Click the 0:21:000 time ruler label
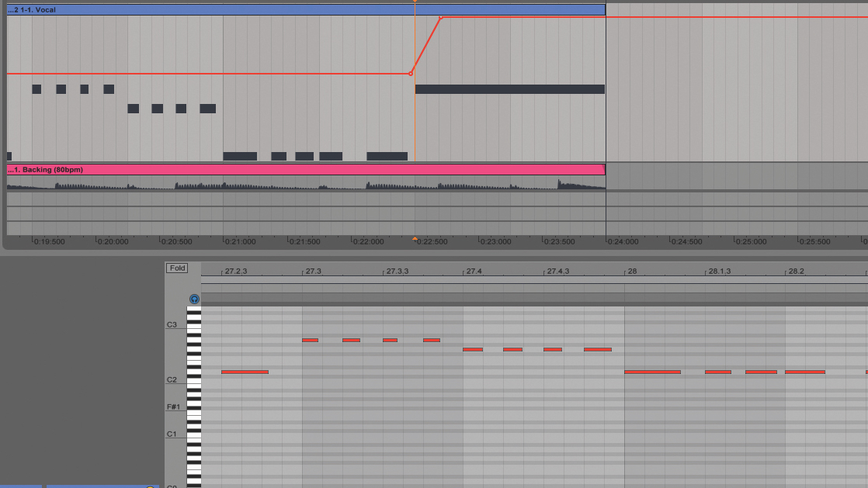The height and width of the screenshot is (488, 868). 240,242
